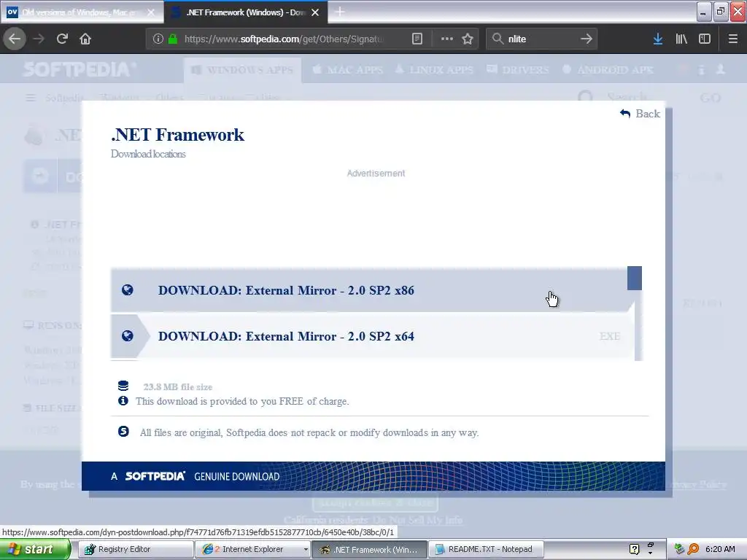Click Advertisement label in dialog
Image resolution: width=747 pixels, height=560 pixels.
click(376, 174)
